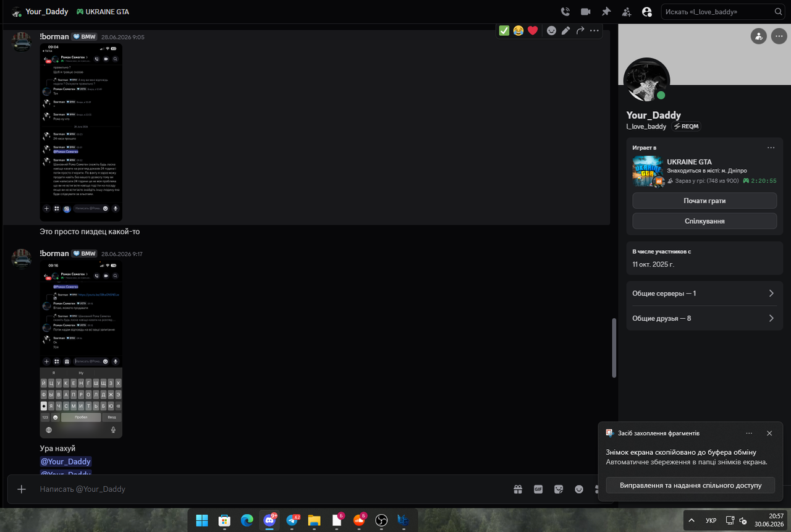Image resolution: width=791 pixels, height=532 pixels.
Task: React with the red heart emoji
Action: (533, 30)
